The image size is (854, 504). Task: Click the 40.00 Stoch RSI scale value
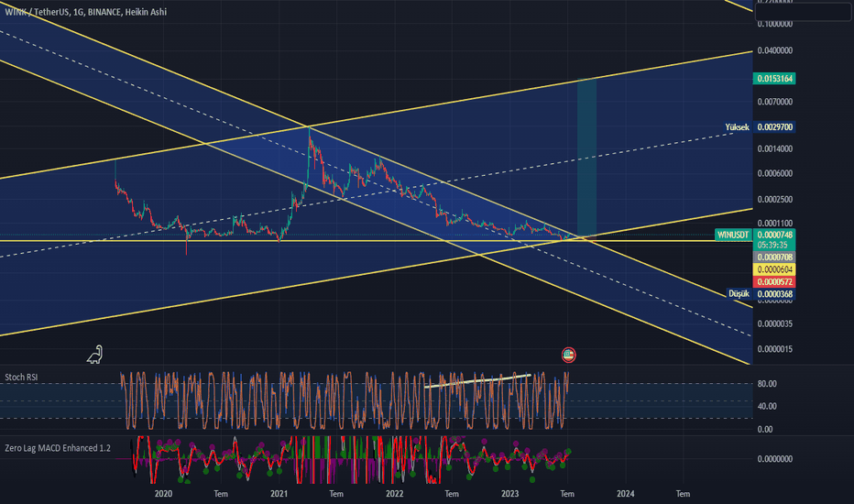tap(767, 406)
